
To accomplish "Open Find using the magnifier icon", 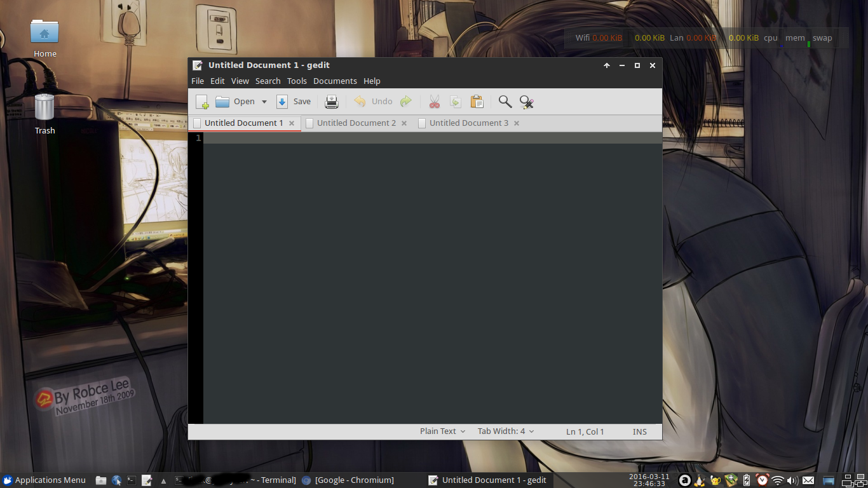I will (x=505, y=101).
